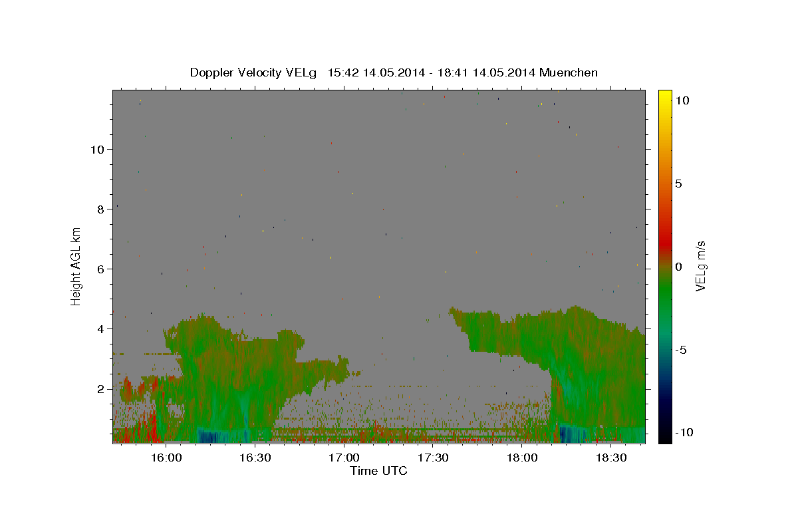The image size is (798, 532).
Task: Click the colorbar tick label '-10'
Action: 684,433
